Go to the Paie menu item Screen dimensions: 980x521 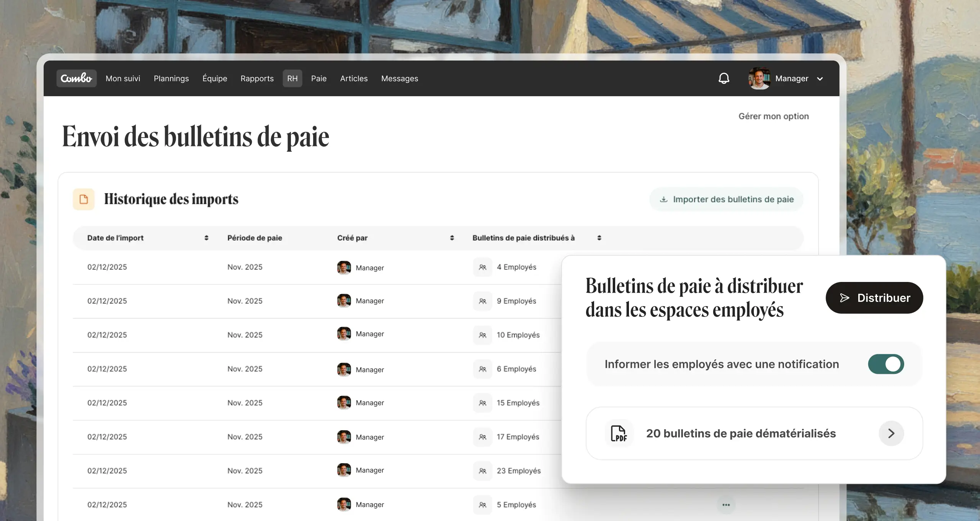318,79
